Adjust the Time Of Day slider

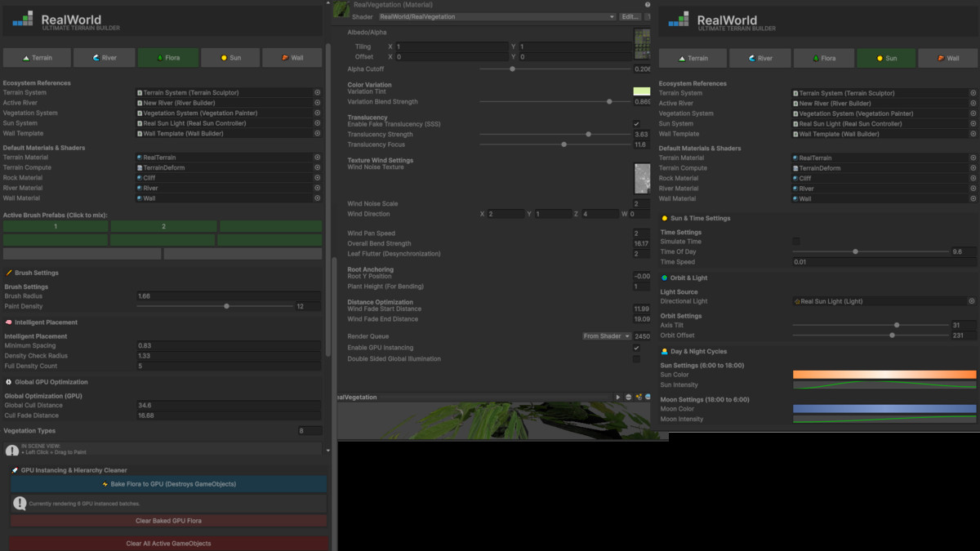pos(870,251)
